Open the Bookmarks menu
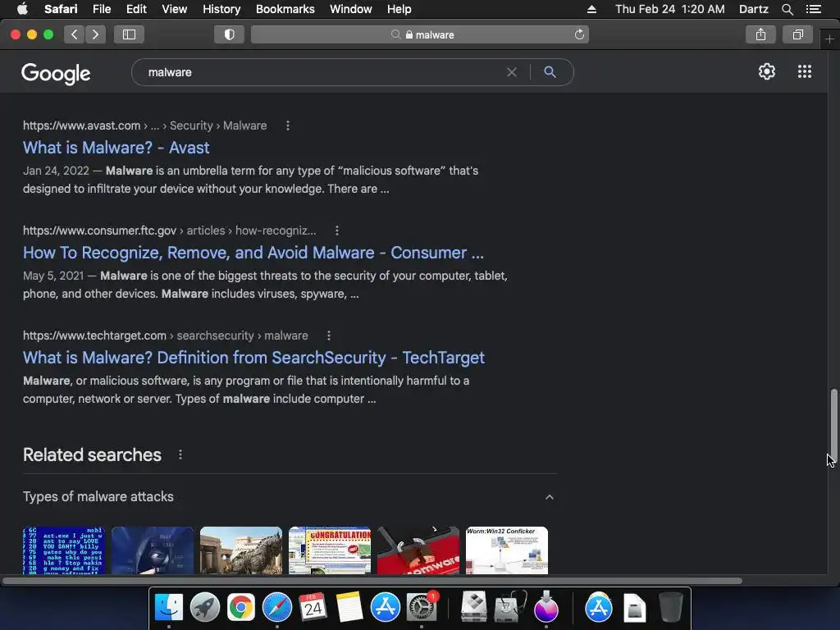Image resolution: width=840 pixels, height=630 pixels. (285, 9)
